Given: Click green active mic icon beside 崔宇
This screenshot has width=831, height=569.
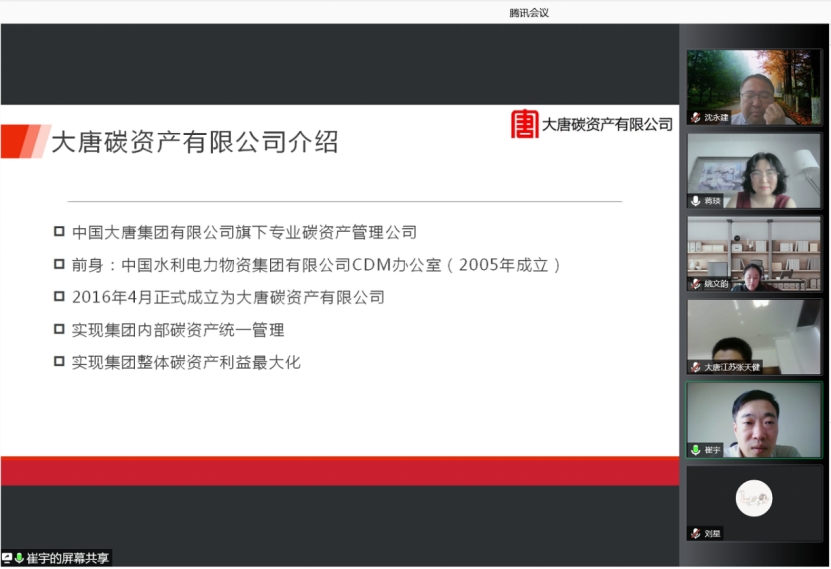Looking at the screenshot, I should pyautogui.click(x=695, y=450).
